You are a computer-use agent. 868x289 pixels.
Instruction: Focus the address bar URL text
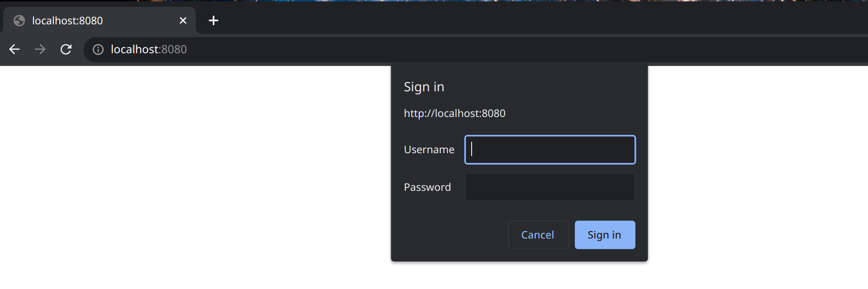149,50
